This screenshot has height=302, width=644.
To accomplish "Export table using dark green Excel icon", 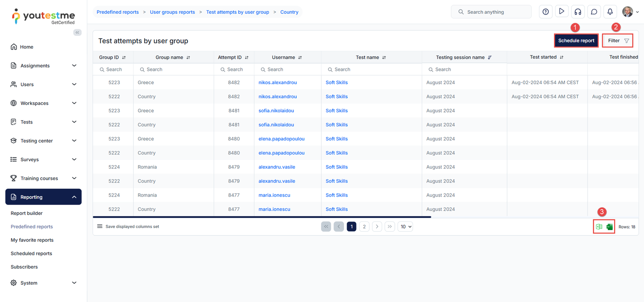I will [609, 227].
